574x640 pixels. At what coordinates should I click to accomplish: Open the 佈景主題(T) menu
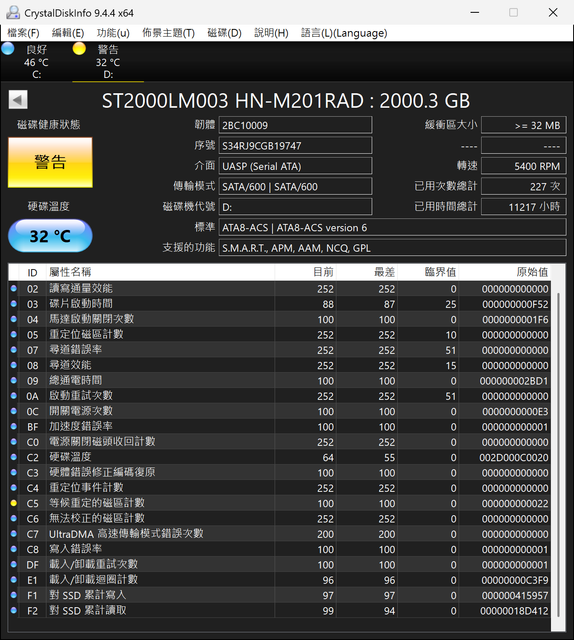168,33
